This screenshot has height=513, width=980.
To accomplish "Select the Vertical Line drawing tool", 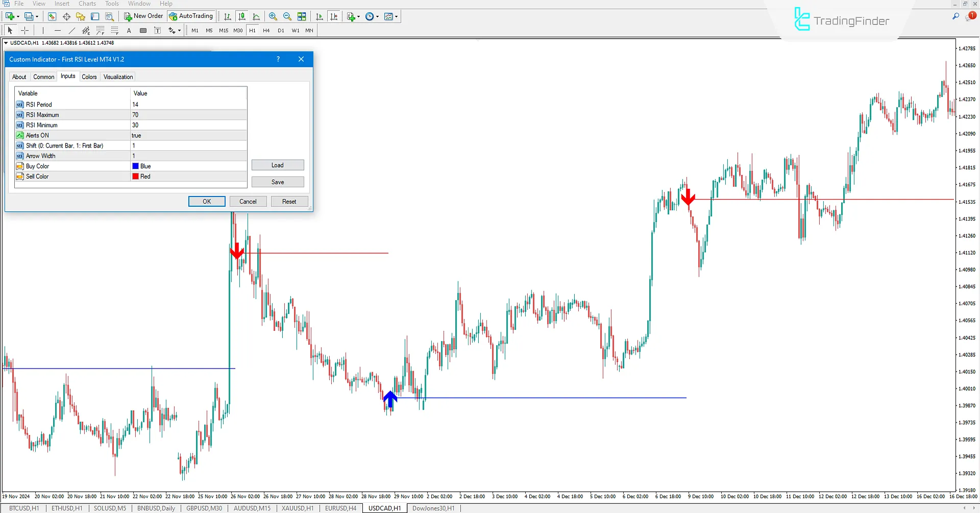I will pos(42,30).
